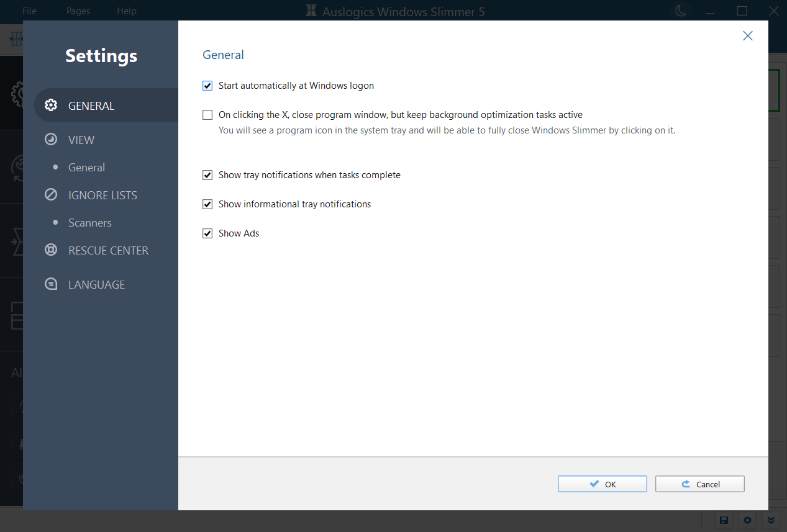Screen dimensions: 787x532
Task: Close the Settings dialog
Action: 747,35
